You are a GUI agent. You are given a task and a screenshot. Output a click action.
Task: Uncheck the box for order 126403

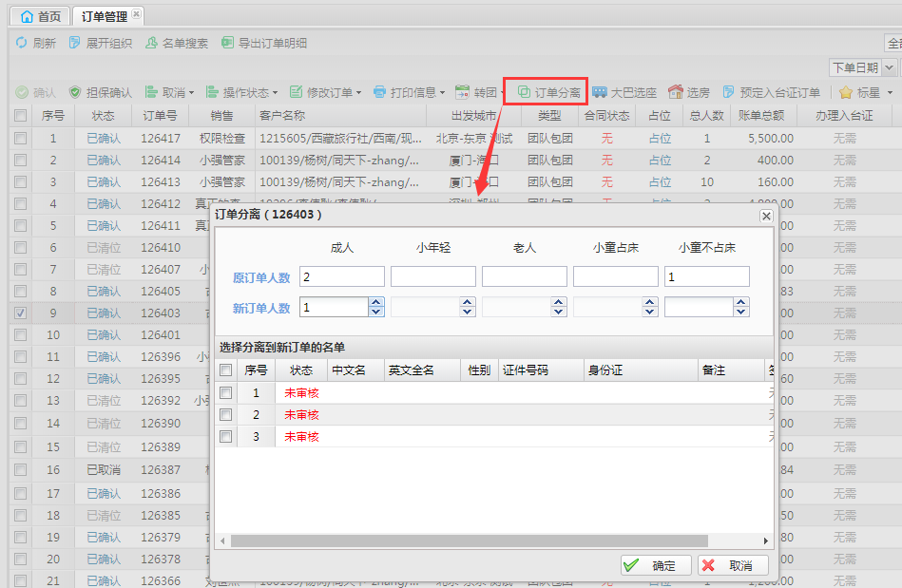pos(21,313)
